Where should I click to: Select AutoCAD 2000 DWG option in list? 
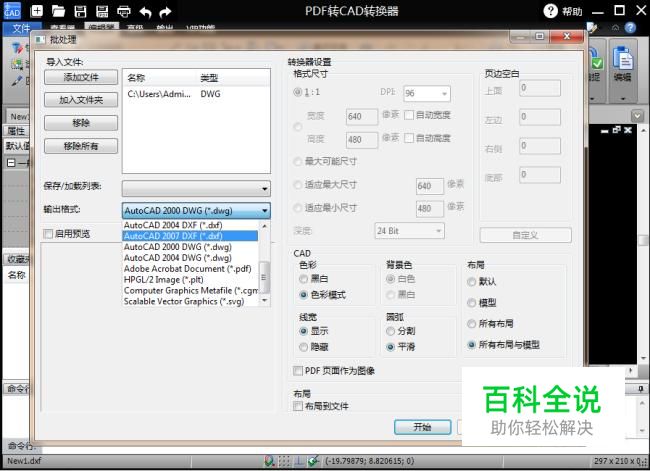click(x=190, y=247)
